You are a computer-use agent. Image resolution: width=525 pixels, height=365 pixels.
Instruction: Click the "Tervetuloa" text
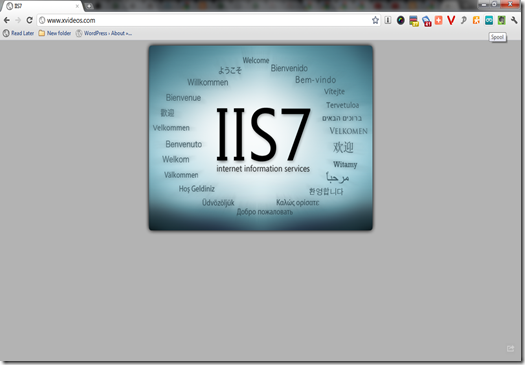pyautogui.click(x=343, y=105)
